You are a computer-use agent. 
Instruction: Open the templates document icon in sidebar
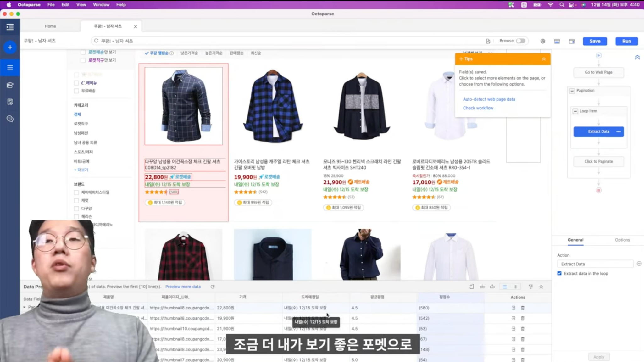10,102
